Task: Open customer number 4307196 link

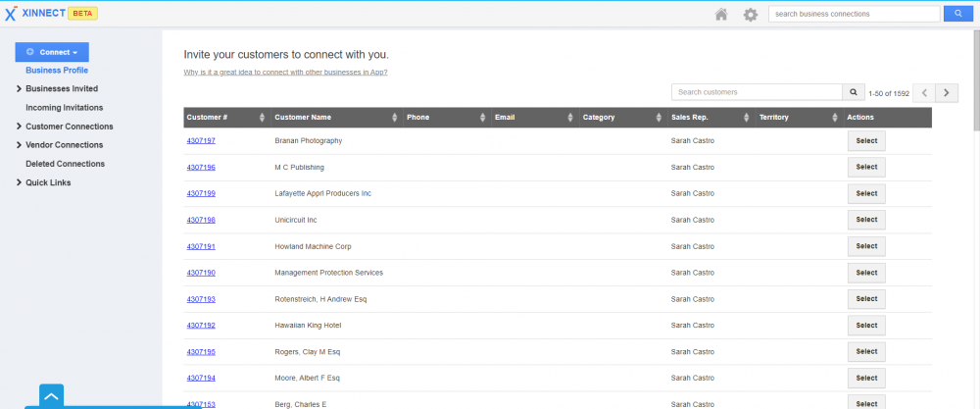Action: (201, 168)
